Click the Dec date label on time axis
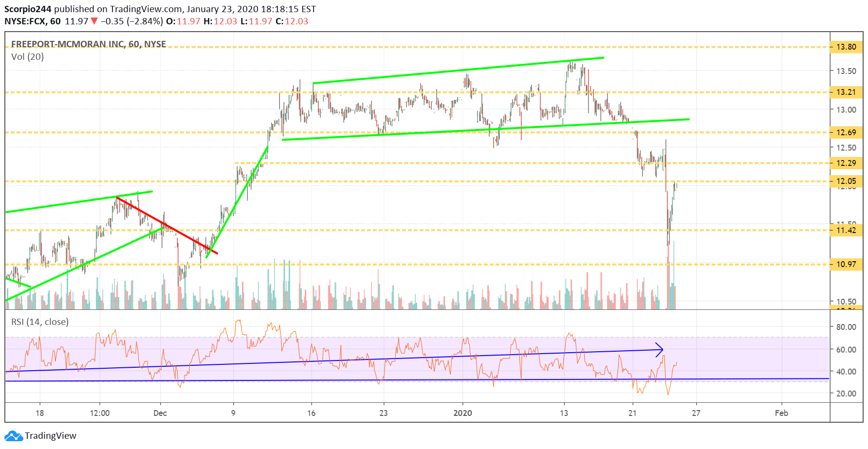Screen dimensions: 868x449 pos(160,413)
